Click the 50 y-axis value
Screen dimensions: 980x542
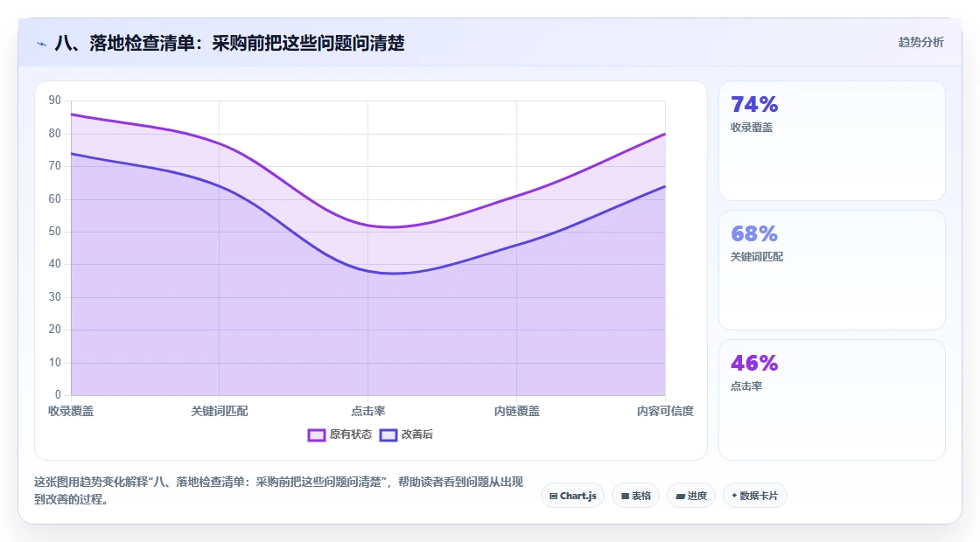(55, 232)
